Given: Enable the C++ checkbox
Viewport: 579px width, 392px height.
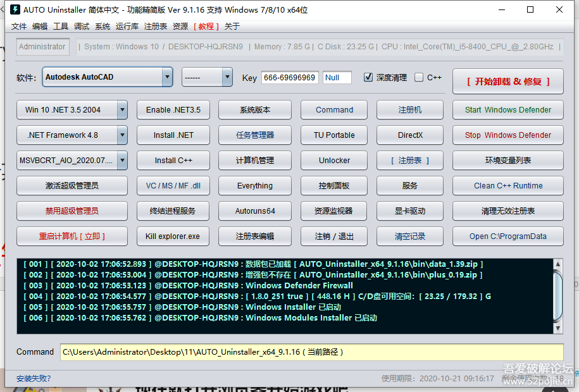Looking at the screenshot, I should click(x=419, y=77).
